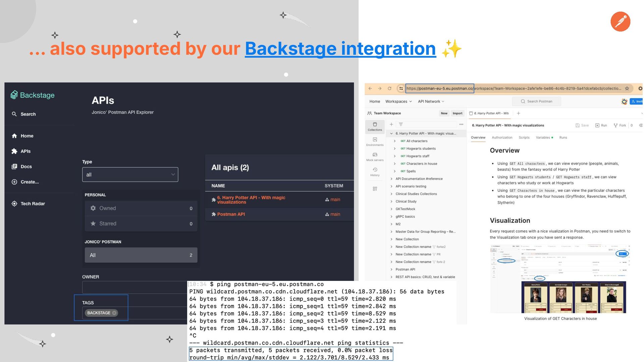Open Environments in Postman sidebar
This screenshot has width=644, height=362.
(375, 142)
